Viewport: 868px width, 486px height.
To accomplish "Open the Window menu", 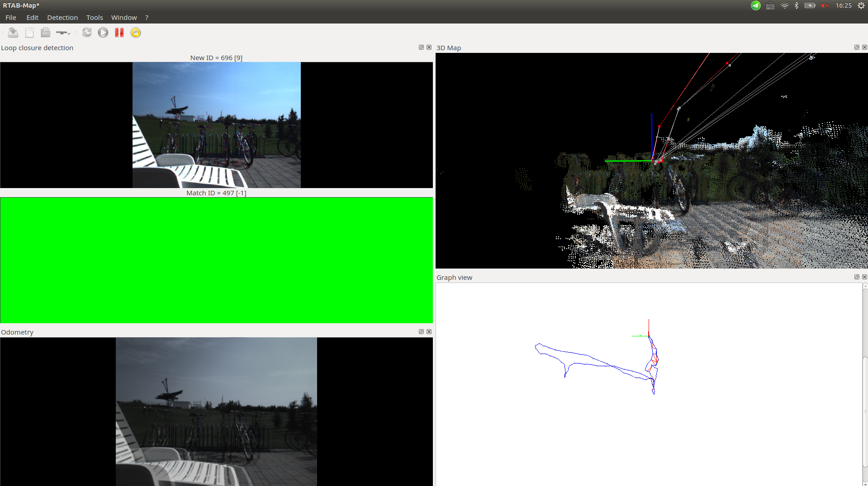I will [124, 18].
